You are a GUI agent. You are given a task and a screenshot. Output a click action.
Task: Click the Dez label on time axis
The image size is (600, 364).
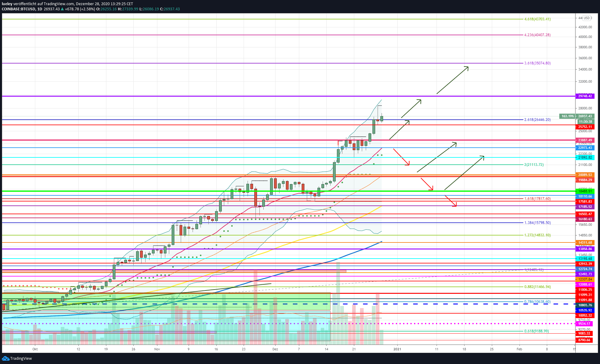click(x=275, y=349)
